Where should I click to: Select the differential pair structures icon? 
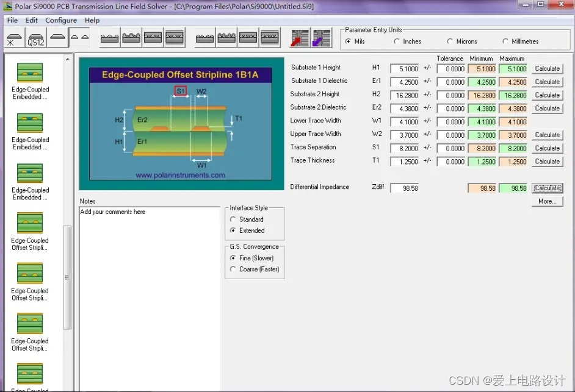point(79,37)
